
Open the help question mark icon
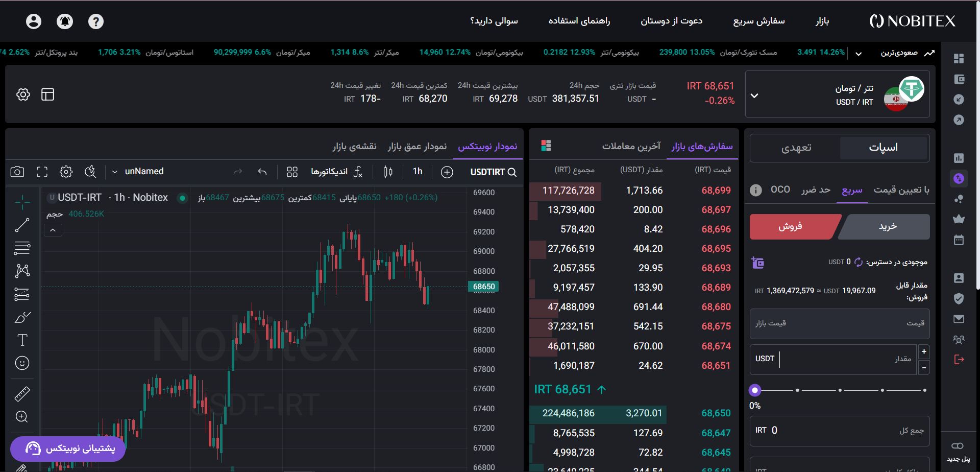click(x=96, y=21)
